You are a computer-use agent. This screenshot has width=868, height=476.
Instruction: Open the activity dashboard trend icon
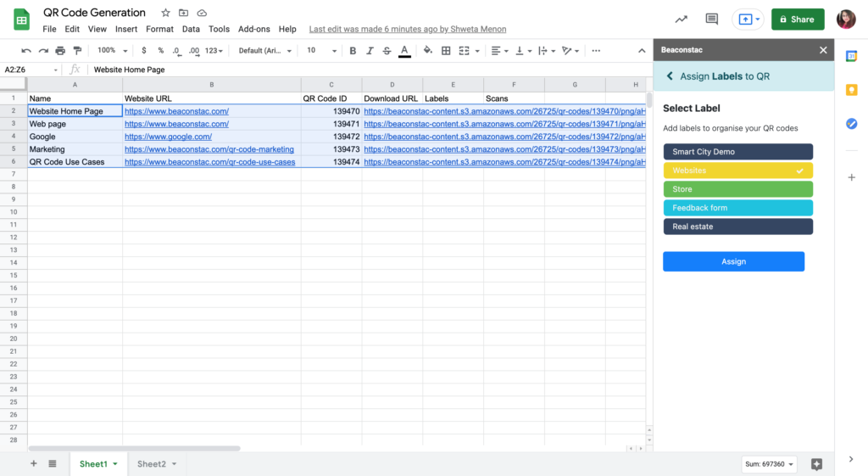(x=681, y=20)
